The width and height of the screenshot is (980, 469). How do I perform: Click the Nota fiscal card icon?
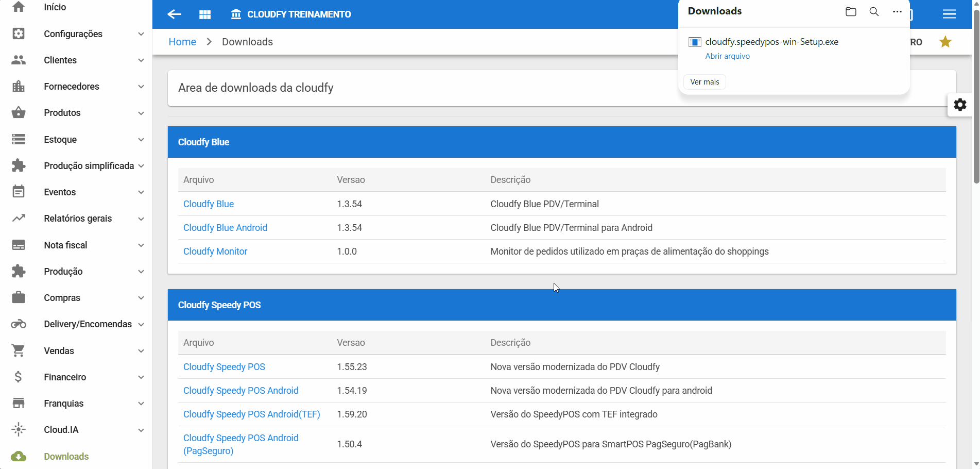(19, 245)
